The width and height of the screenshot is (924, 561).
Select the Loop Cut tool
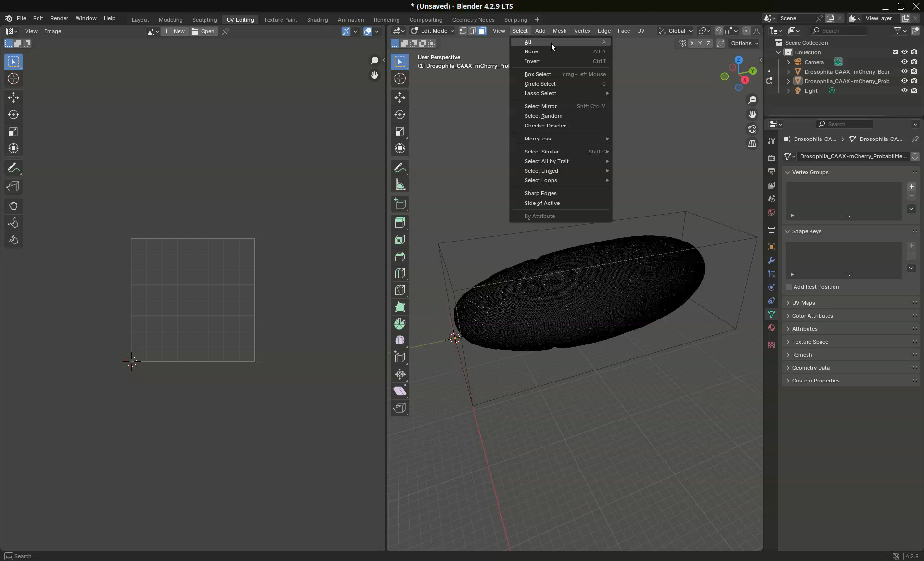click(x=399, y=273)
